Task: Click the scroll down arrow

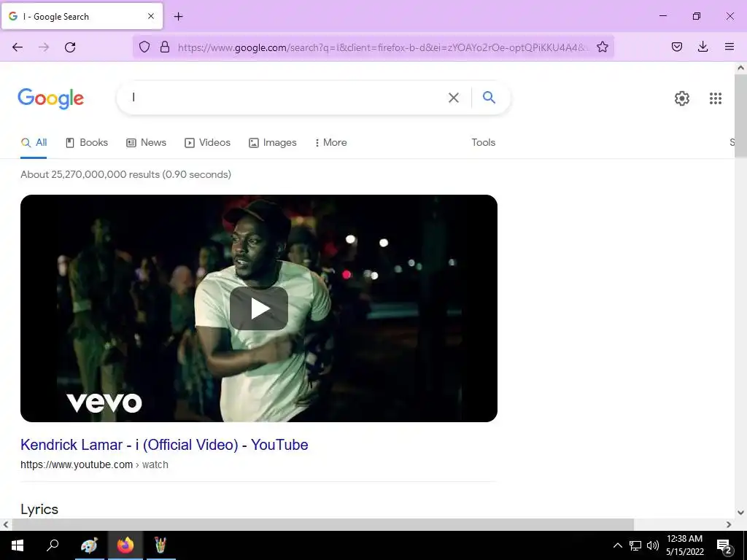Action: point(740,513)
